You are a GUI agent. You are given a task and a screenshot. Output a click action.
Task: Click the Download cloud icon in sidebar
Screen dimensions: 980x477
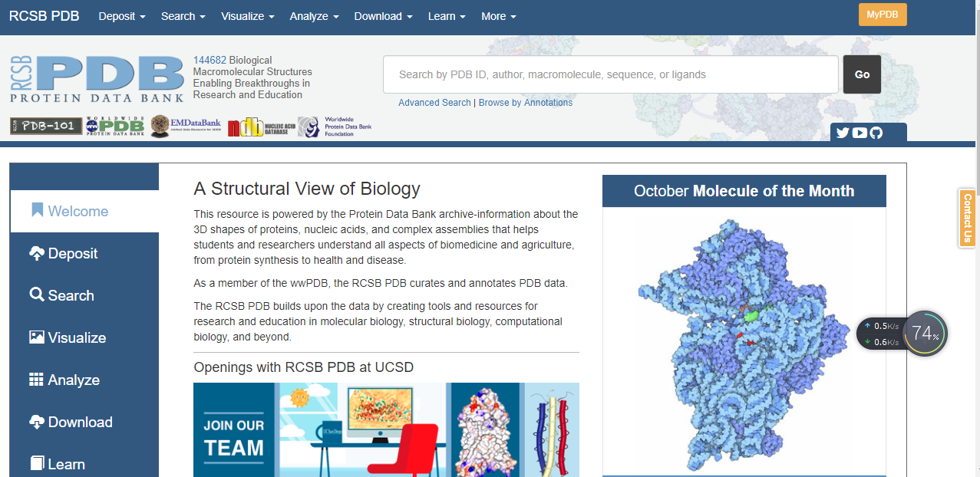37,421
